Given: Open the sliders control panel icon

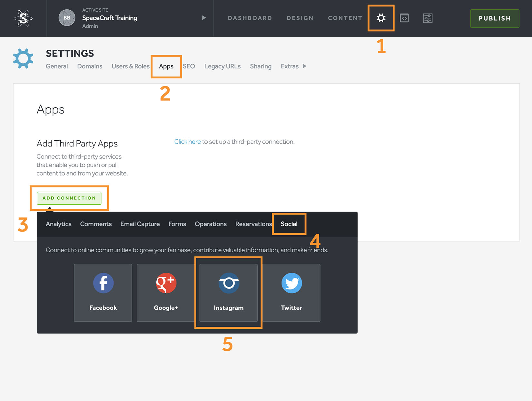Looking at the screenshot, I should [428, 18].
